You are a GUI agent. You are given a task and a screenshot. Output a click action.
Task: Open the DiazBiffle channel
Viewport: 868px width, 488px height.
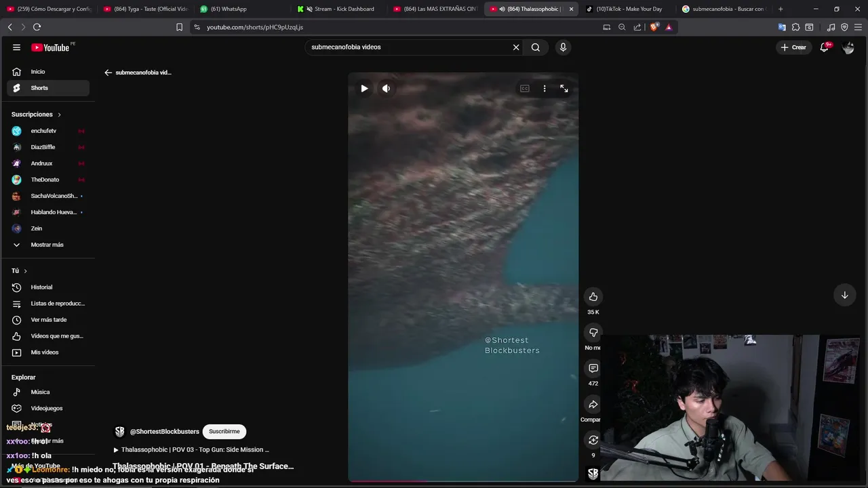point(48,147)
